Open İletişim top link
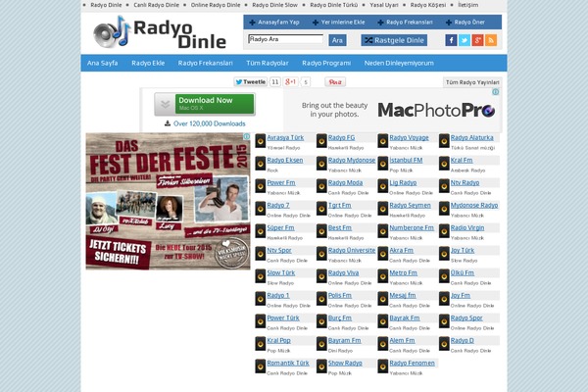This screenshot has height=392, width=588. (x=468, y=5)
